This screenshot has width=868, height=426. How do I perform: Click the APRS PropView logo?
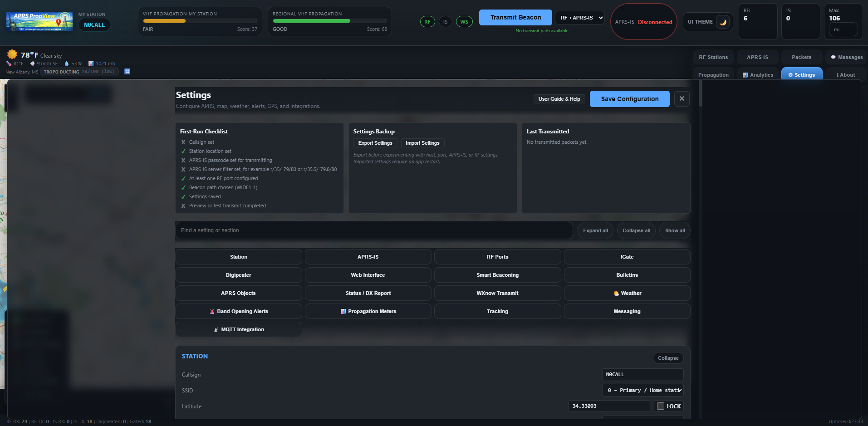[39, 21]
